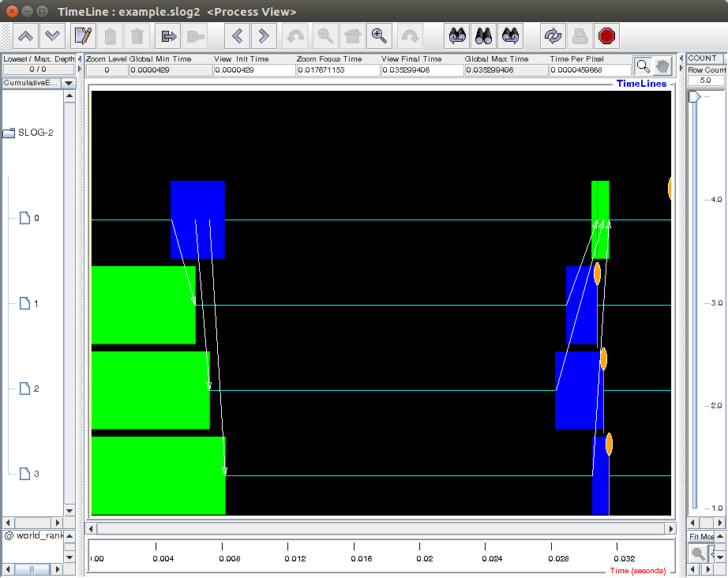
Task: Click the search backward binoculars icon
Action: pos(457,36)
